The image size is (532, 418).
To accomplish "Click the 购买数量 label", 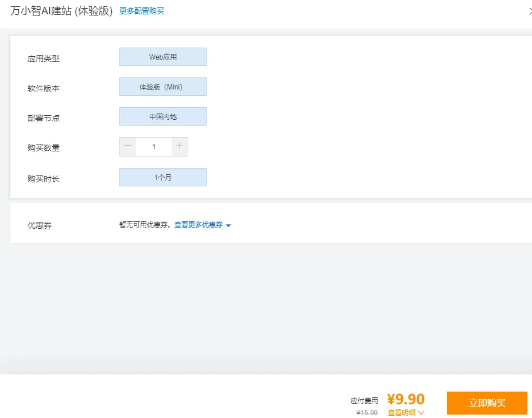I will click(44, 148).
